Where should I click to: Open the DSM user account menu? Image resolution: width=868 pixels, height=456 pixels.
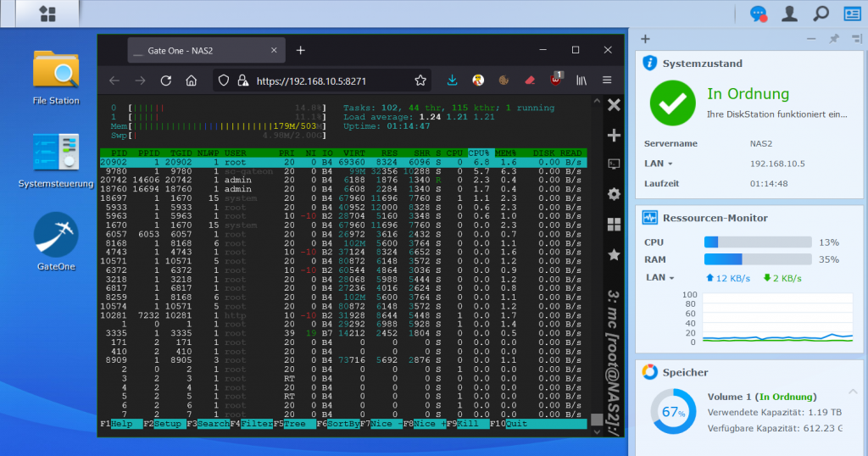pyautogui.click(x=789, y=14)
